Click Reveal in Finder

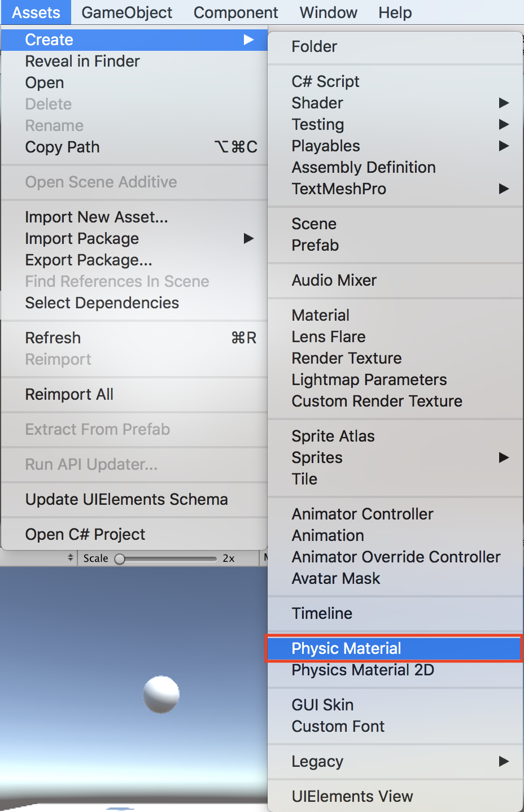click(x=82, y=61)
